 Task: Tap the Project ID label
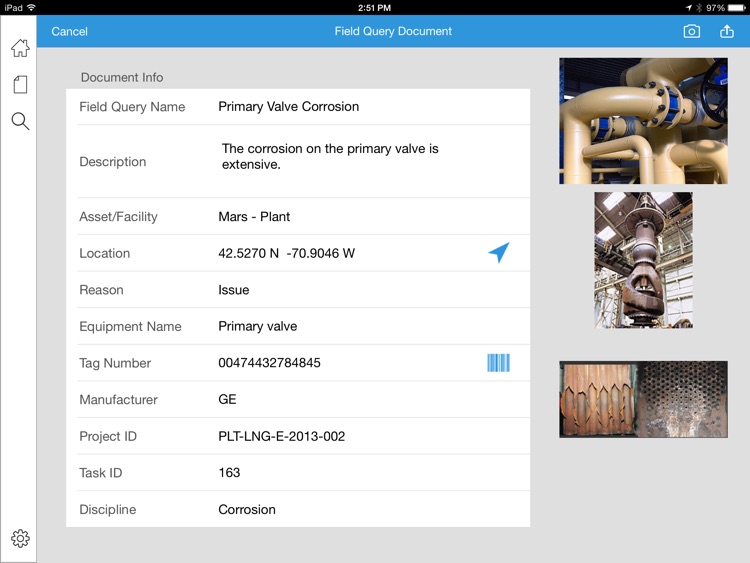click(108, 436)
